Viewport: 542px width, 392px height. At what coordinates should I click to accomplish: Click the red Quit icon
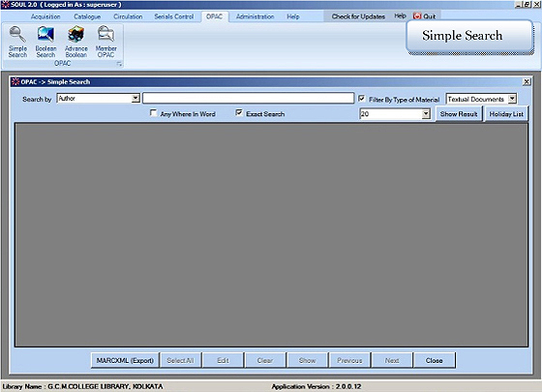tap(417, 15)
